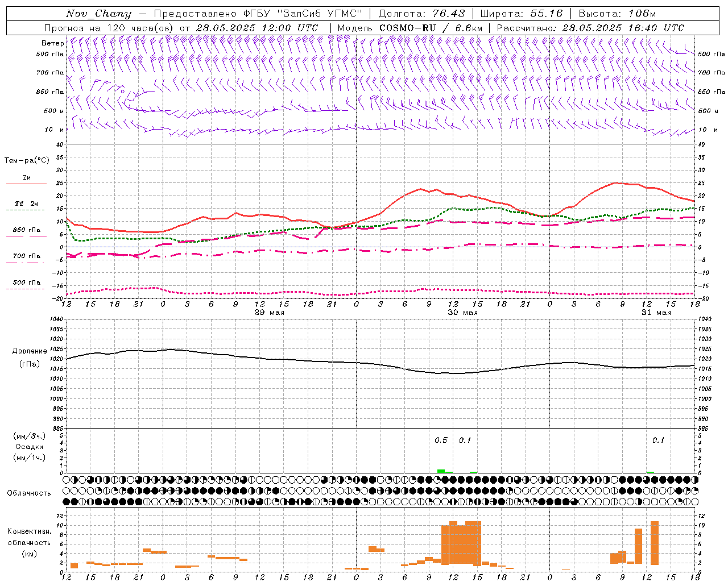728x582 pixels.
Task: Click the text Прогноз на 120 часа(ов)
Action: [x=109, y=28]
